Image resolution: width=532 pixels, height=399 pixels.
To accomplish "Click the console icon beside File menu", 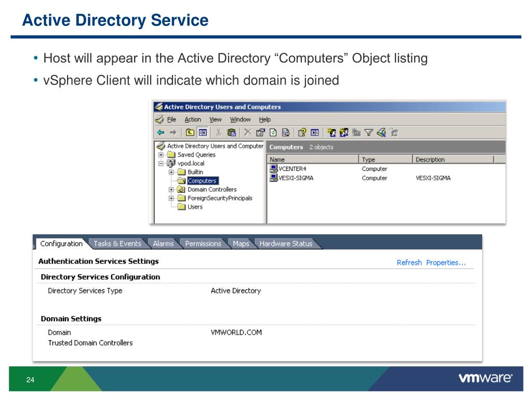I will pos(159,119).
